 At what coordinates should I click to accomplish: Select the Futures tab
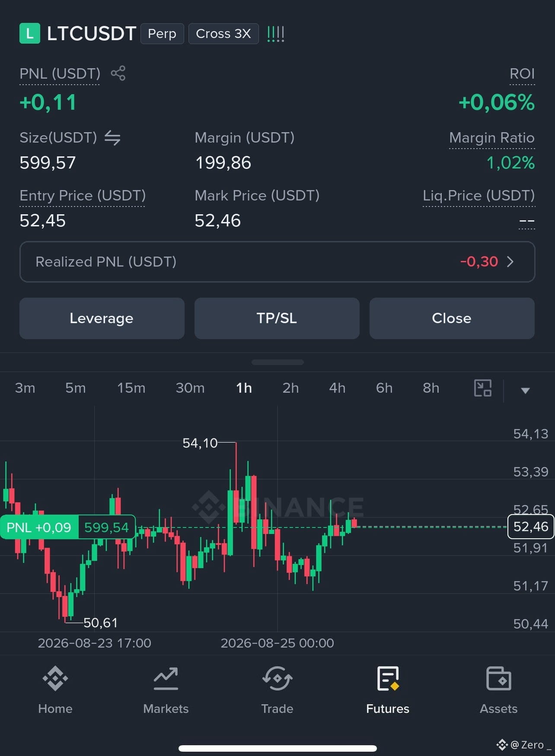click(x=388, y=690)
